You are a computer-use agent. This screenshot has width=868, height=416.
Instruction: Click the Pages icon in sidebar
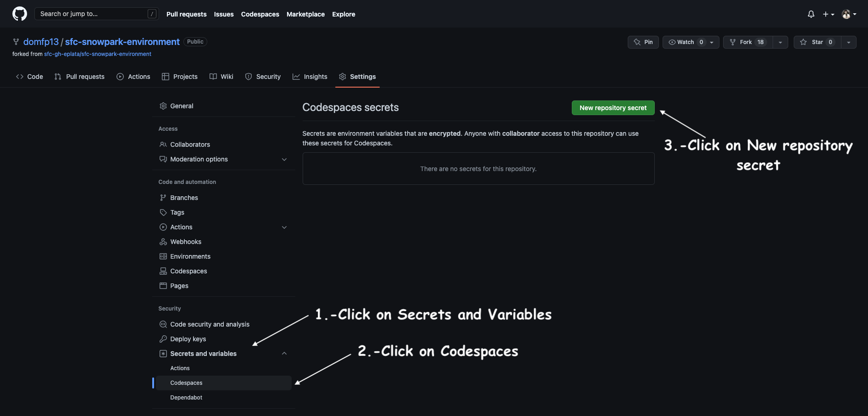(x=163, y=286)
